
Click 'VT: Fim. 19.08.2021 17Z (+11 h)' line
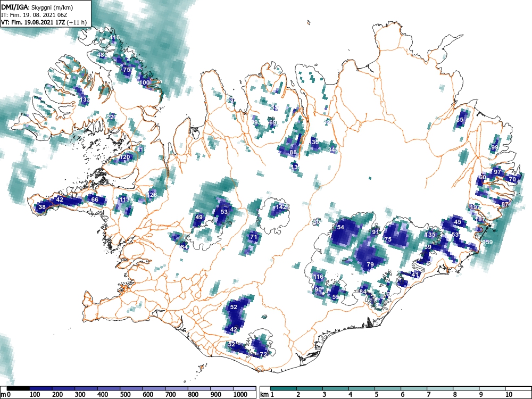coord(44,23)
